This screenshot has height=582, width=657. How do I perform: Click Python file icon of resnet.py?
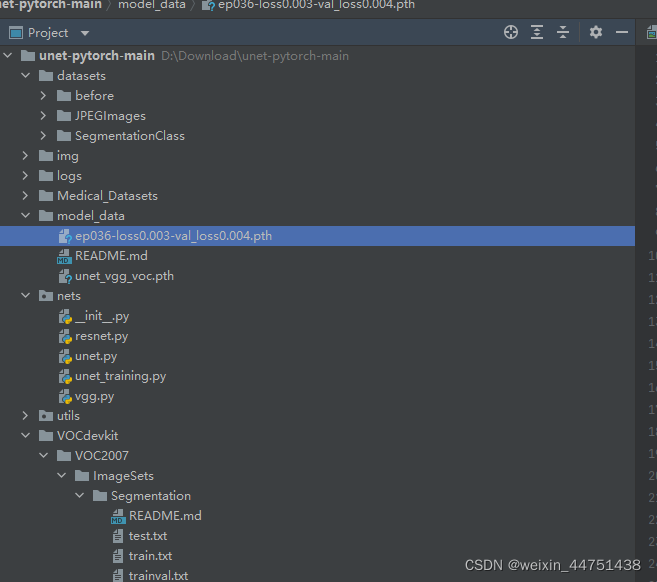[x=65, y=336]
